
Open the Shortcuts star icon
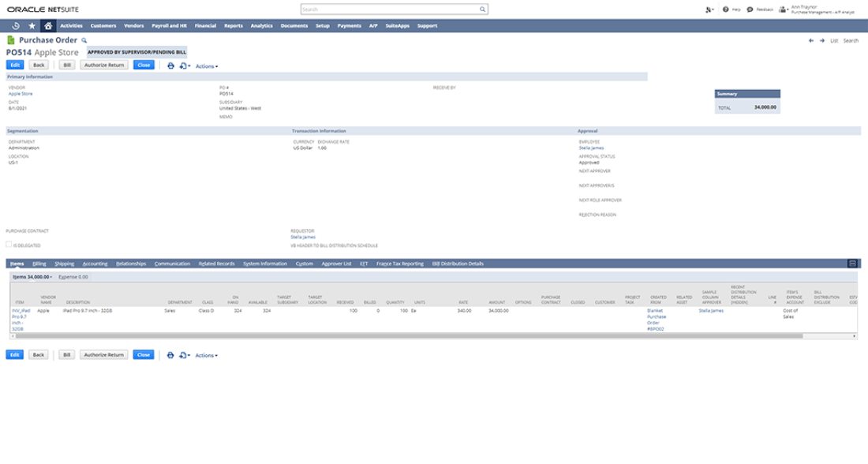pos(32,25)
